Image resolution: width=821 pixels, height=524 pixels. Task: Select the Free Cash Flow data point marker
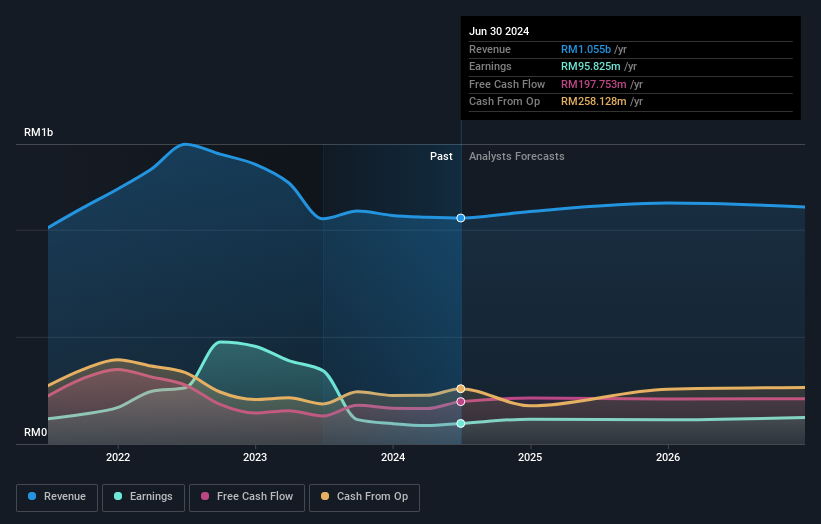click(x=461, y=402)
